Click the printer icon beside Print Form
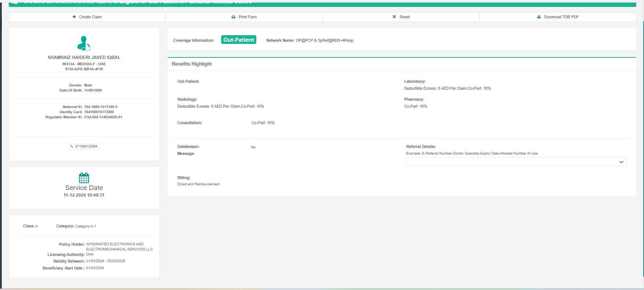Viewport: 644px width, 290px height. coord(233,17)
